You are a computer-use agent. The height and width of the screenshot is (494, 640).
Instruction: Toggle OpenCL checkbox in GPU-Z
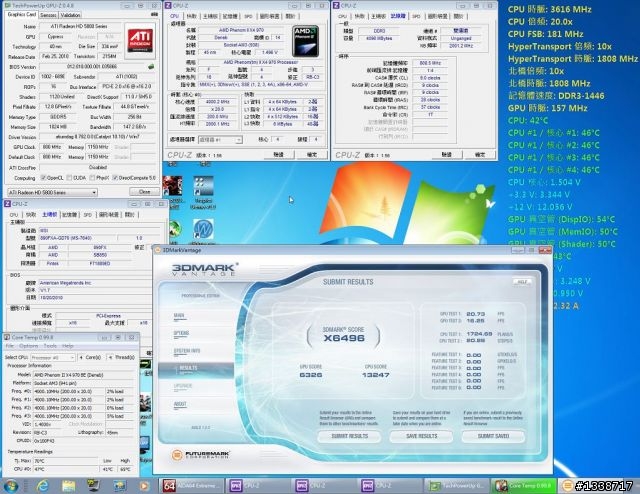click(44, 178)
